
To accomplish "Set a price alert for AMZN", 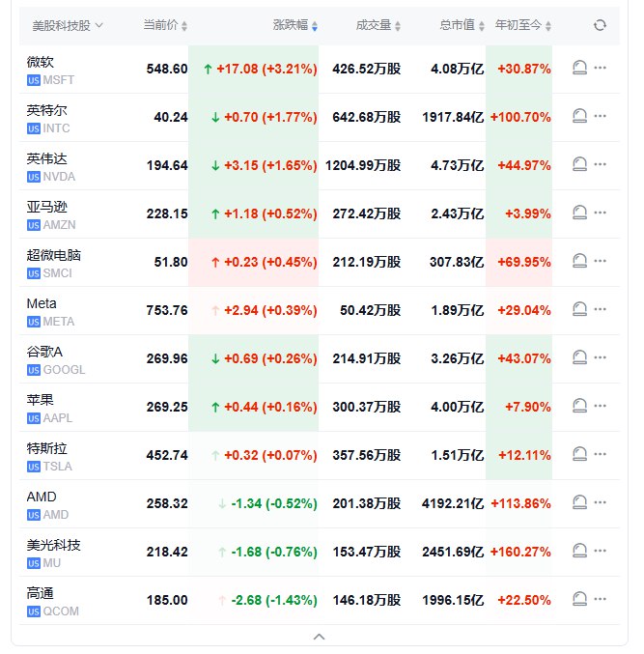I will click(579, 213).
